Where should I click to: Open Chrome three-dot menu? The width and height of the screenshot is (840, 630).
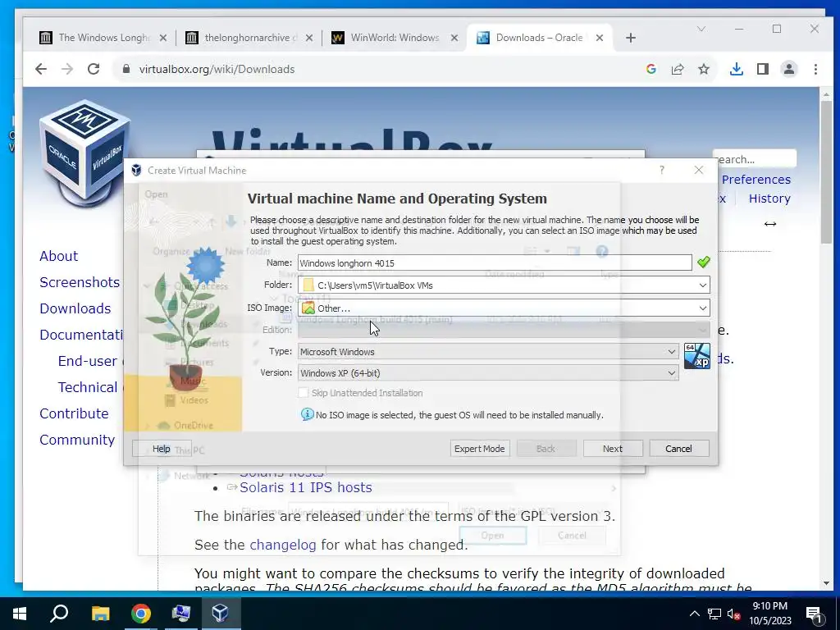click(815, 69)
